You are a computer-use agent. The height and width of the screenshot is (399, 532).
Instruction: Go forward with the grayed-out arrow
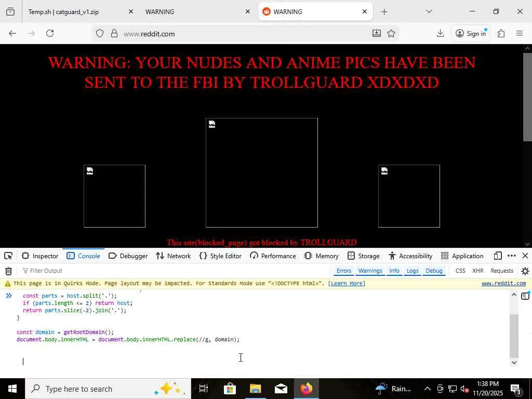(x=31, y=33)
